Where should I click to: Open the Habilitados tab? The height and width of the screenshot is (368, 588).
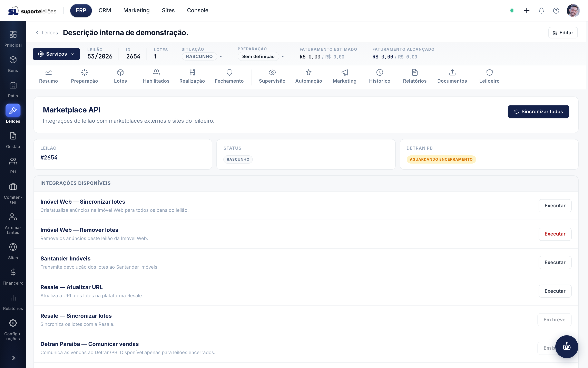coord(156,76)
